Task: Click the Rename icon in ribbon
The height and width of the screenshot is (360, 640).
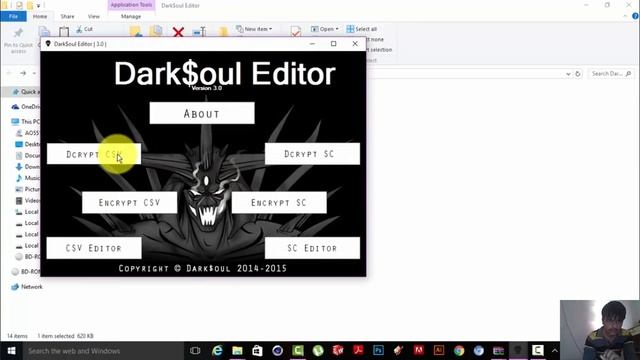Action: pos(200,32)
